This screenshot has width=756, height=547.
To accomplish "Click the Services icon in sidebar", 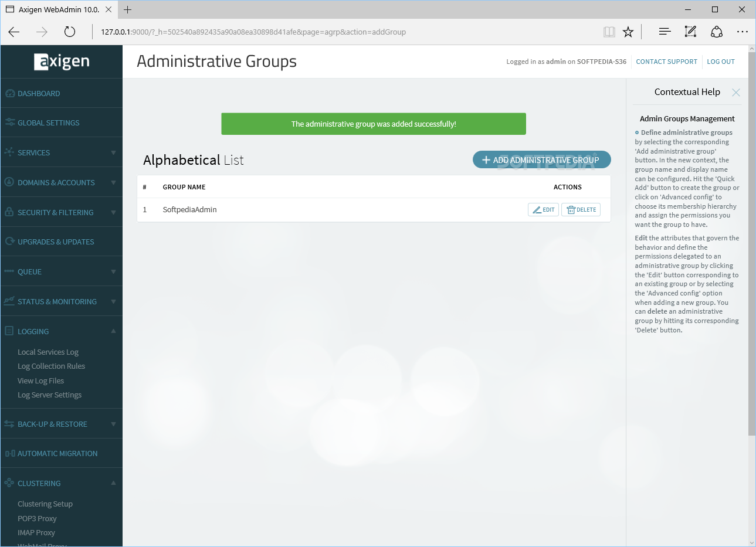I will pyautogui.click(x=9, y=152).
